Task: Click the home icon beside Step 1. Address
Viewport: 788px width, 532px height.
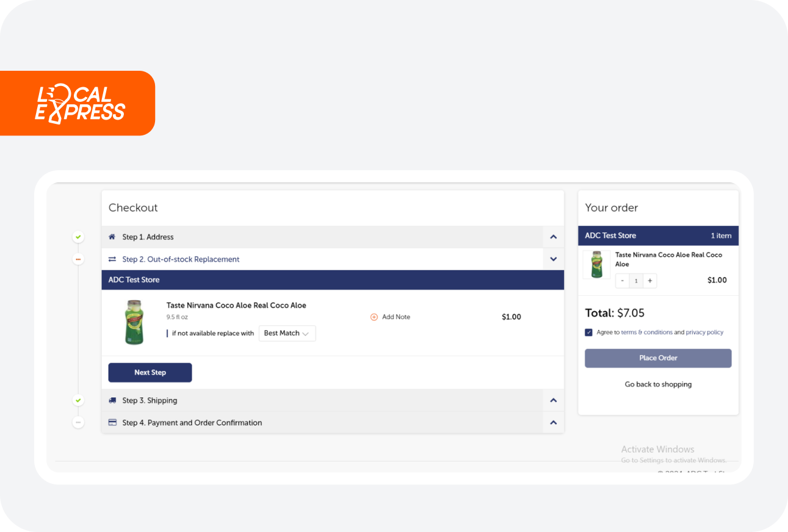Action: pyautogui.click(x=112, y=237)
